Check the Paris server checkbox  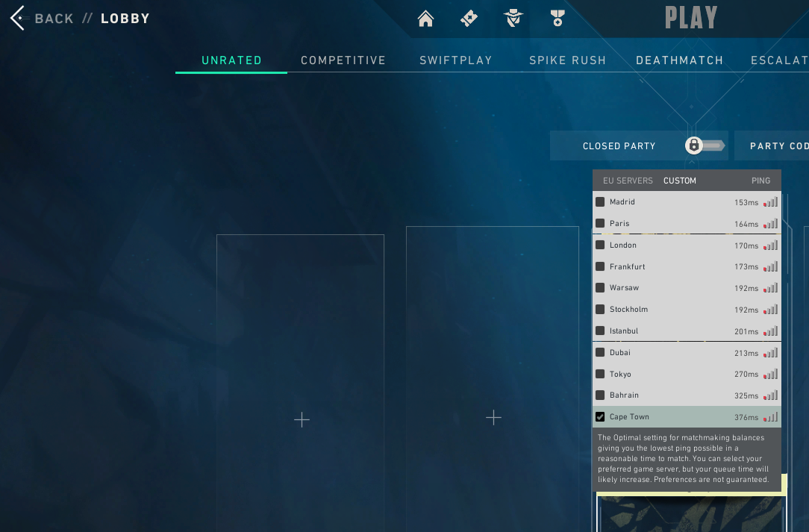(600, 223)
